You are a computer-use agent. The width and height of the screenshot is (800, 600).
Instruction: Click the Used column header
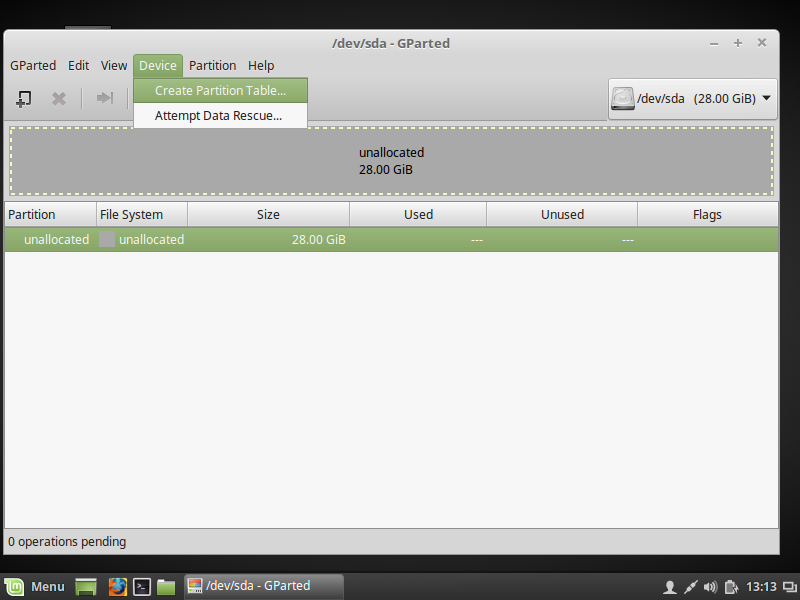click(418, 214)
